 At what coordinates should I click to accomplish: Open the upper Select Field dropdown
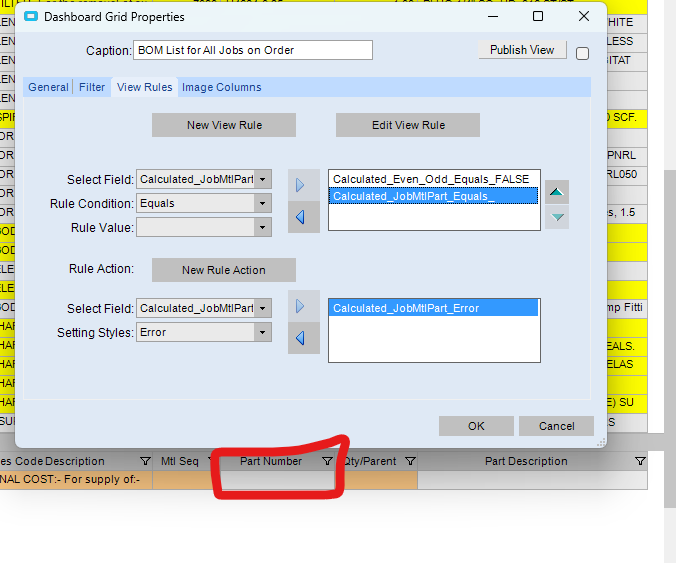coord(263,179)
